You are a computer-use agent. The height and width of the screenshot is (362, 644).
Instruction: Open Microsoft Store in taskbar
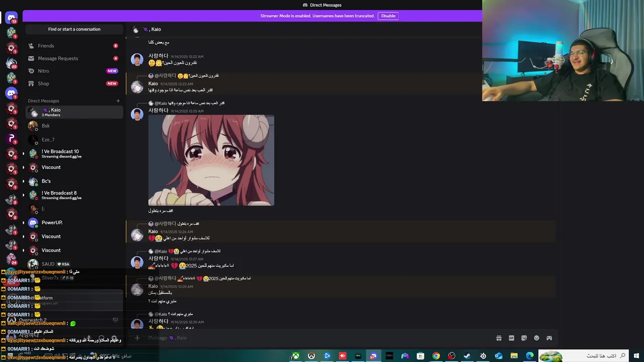tap(421, 356)
